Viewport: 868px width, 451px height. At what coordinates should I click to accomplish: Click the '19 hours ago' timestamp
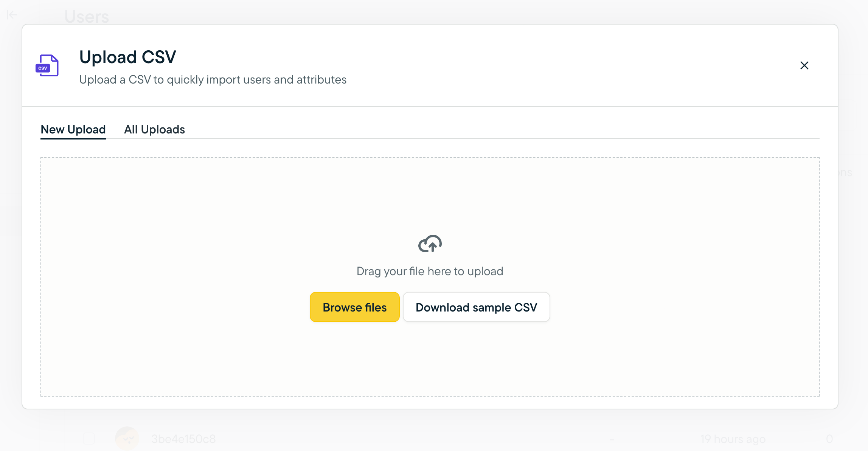coord(733,439)
